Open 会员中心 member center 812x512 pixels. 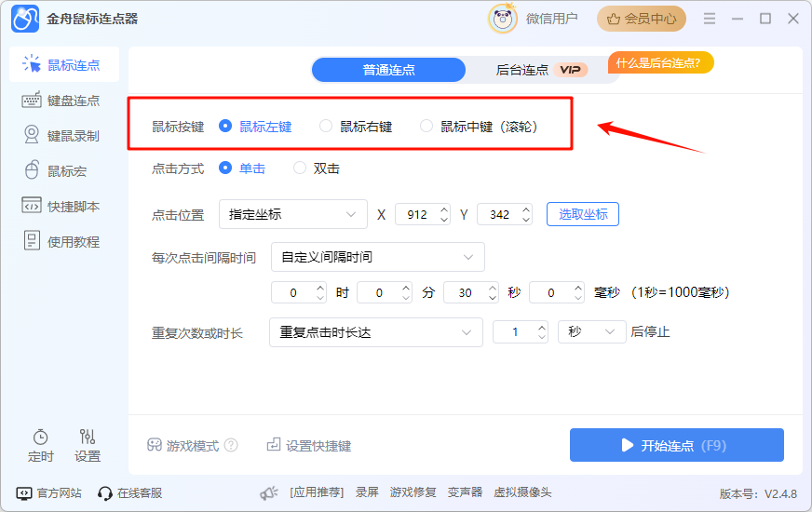641,20
